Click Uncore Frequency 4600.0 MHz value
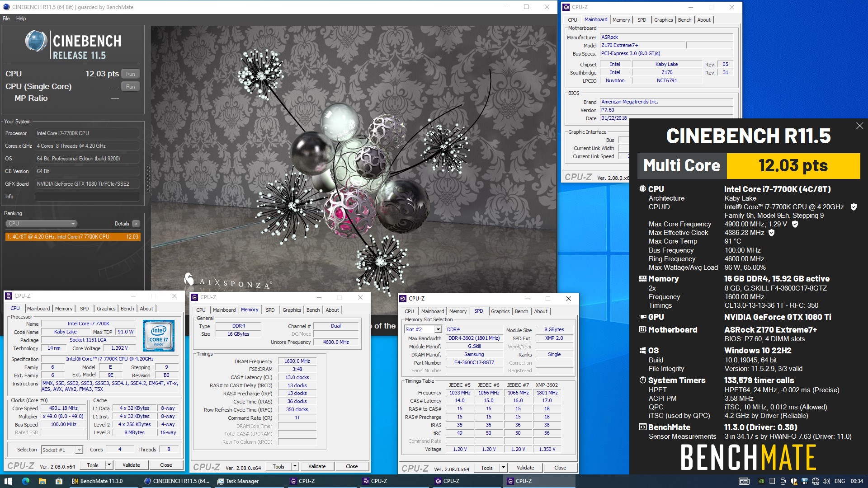Viewport: 868px width, 488px height. pyautogui.click(x=336, y=342)
